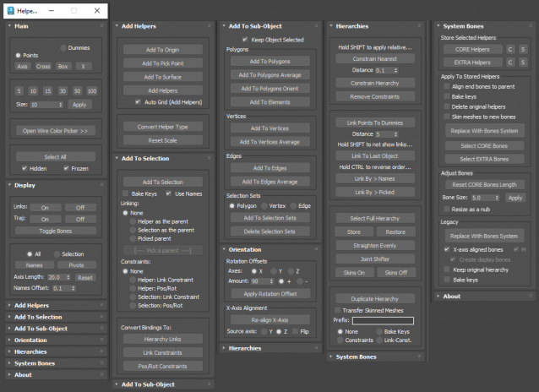Click Add To Vertices button
The image size is (539, 392).
coord(269,128)
